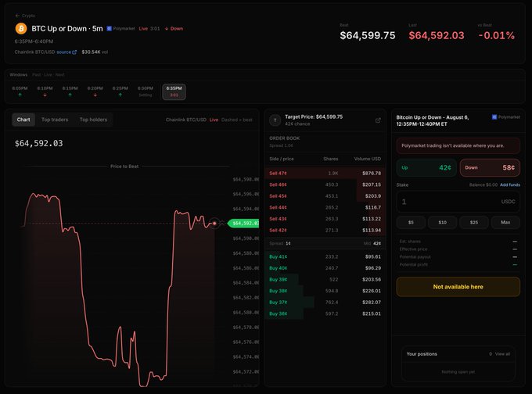The height and width of the screenshot is (394, 532).
Task: Select the live 6:35PM window
Action: [174, 91]
